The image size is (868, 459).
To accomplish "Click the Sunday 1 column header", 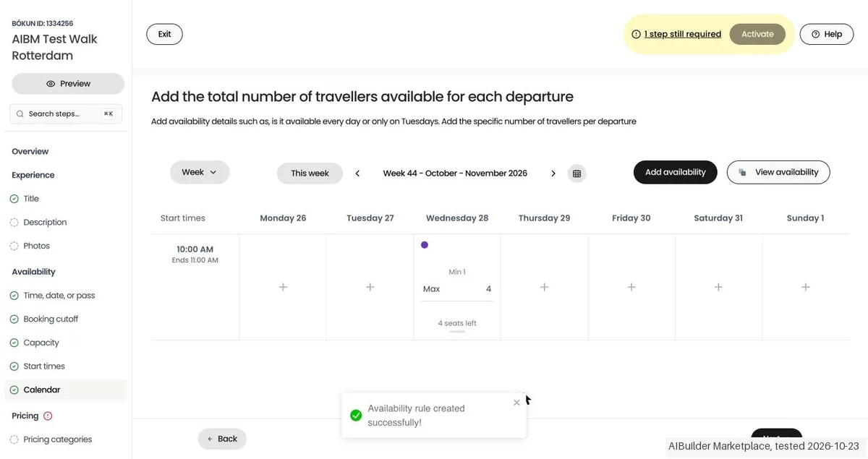I will coord(806,218).
